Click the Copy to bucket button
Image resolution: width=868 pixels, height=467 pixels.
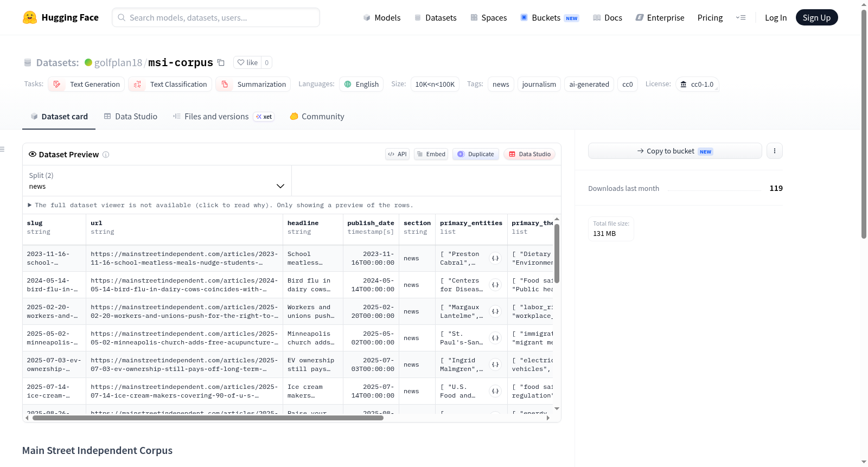675,151
